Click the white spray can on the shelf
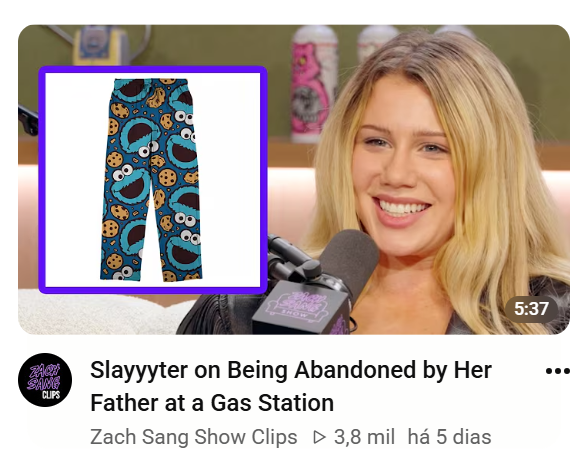This screenshot has width=582, height=466. pos(376,43)
